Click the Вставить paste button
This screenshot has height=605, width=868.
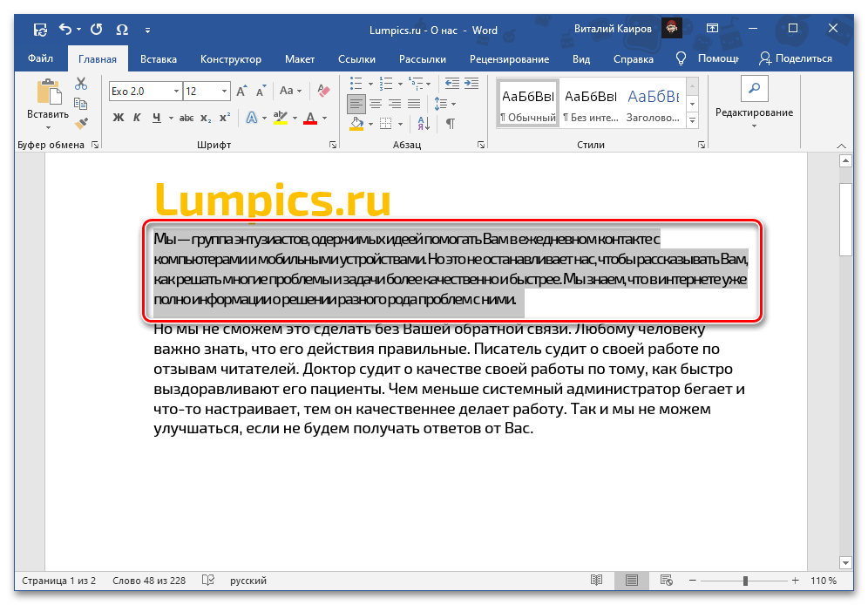(48, 99)
